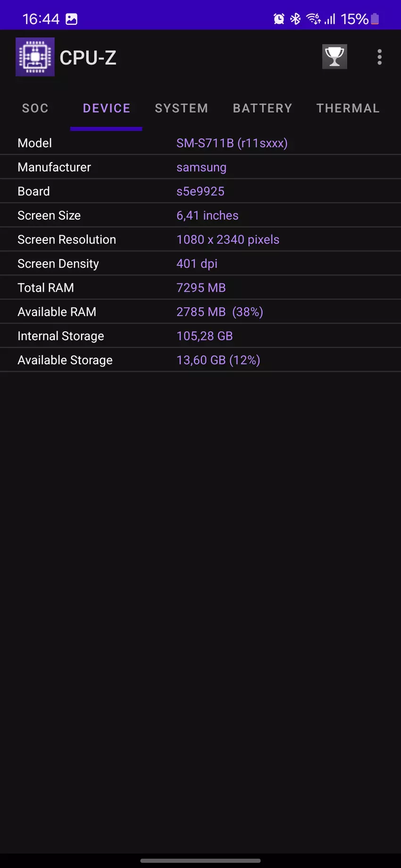
Task: Select the DEVICE tab
Action: point(106,108)
